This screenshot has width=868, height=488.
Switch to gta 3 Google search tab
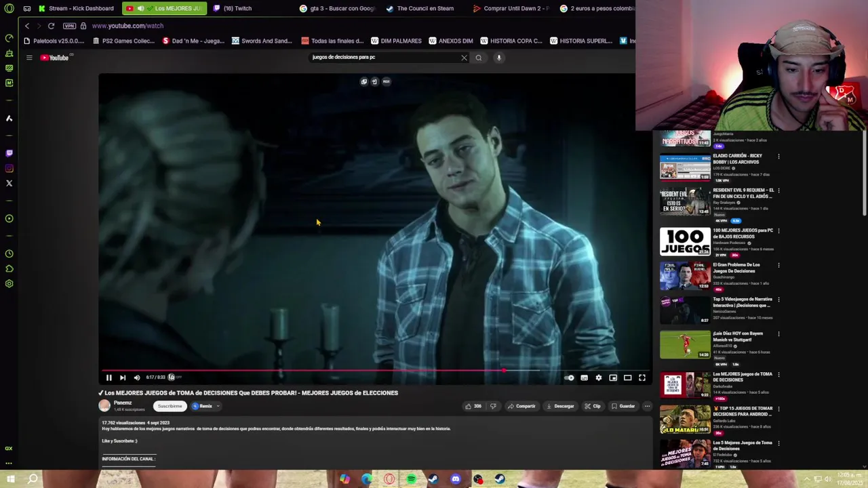pos(338,8)
